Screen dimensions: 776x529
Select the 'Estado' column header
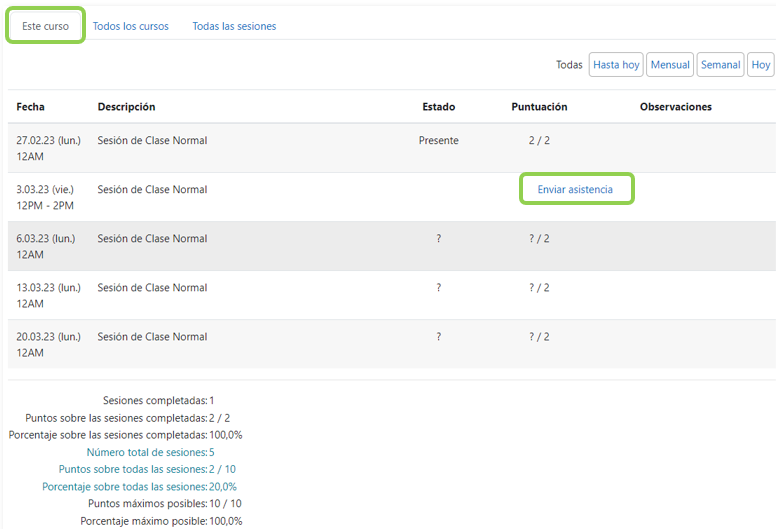tap(438, 107)
